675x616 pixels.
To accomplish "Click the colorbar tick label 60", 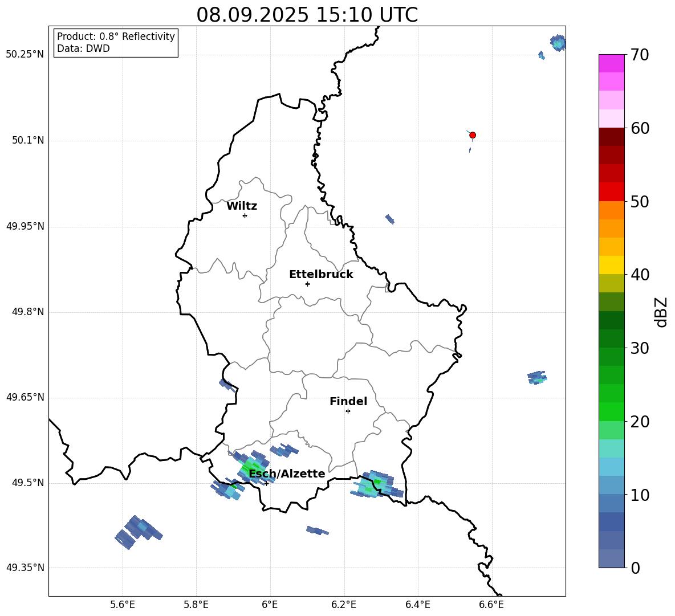I will coord(639,128).
